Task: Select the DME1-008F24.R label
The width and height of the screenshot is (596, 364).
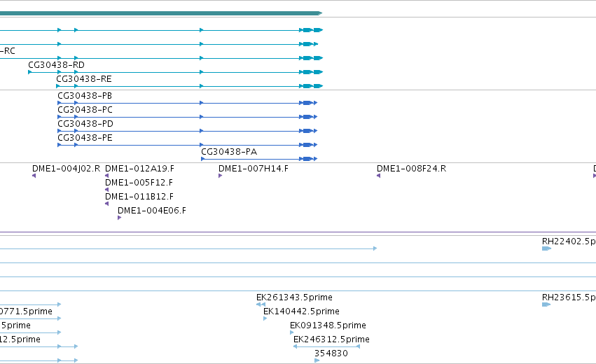Action: tap(411, 169)
